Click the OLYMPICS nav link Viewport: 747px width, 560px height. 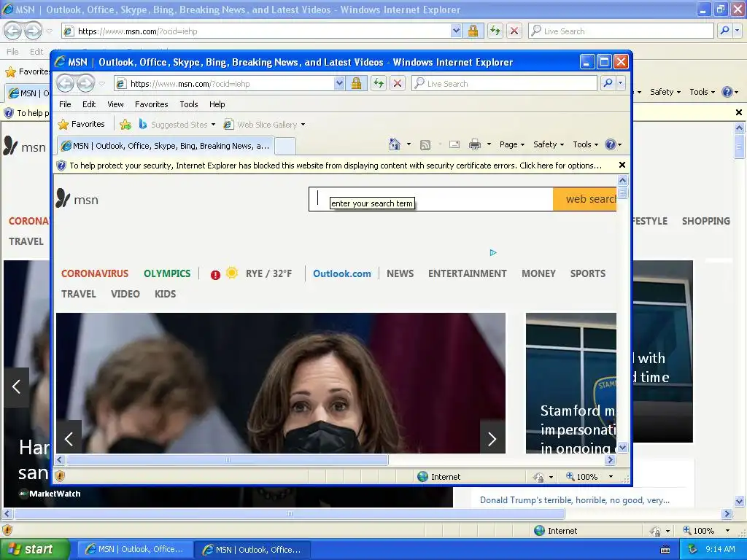point(167,274)
